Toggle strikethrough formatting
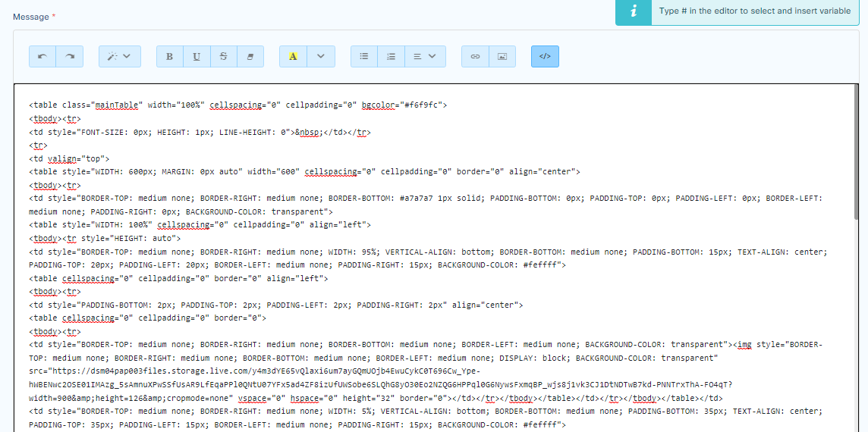The height and width of the screenshot is (432, 868). pos(223,56)
